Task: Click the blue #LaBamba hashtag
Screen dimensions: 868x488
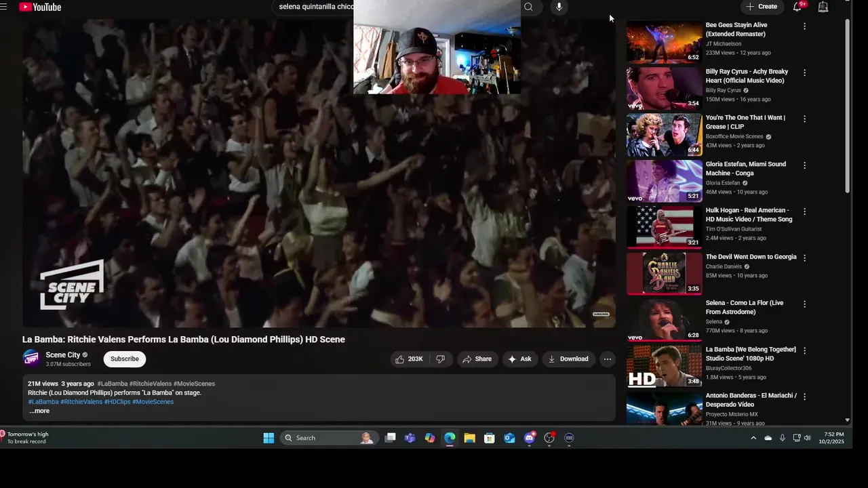Action: pos(43,402)
